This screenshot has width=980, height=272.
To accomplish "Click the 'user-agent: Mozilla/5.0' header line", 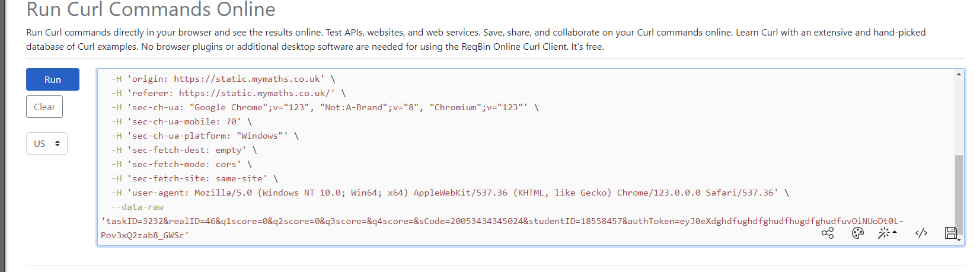I will (451, 193).
